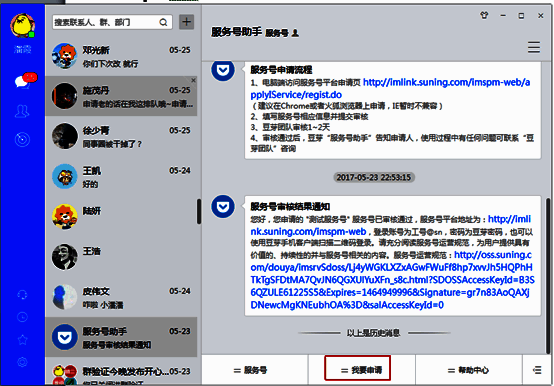This screenshot has width=554, height=386.
Task: Open the messages tab with unread badge
Action: (x=25, y=80)
